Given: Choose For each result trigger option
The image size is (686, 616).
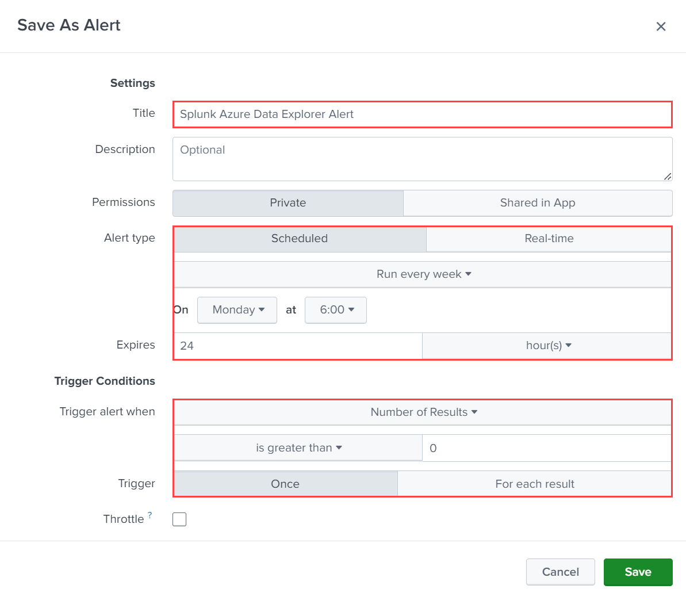Looking at the screenshot, I should pyautogui.click(x=535, y=484).
